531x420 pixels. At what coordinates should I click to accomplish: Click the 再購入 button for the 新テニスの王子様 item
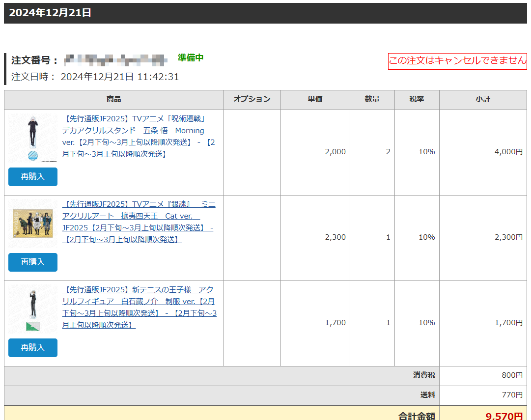point(33,347)
